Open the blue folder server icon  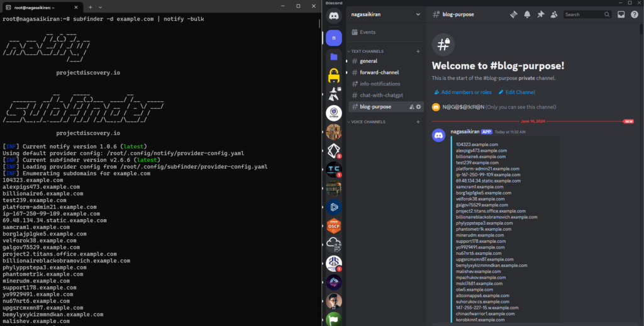tap(333, 57)
